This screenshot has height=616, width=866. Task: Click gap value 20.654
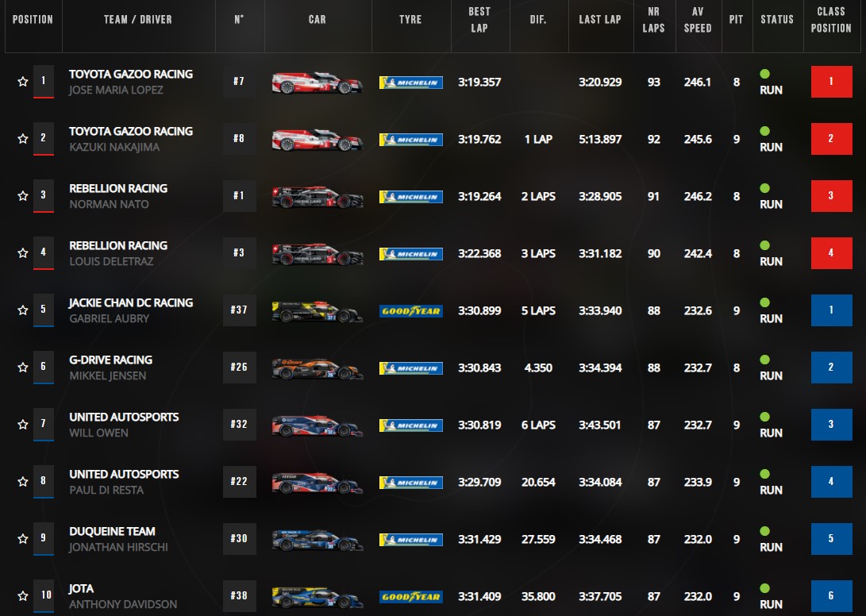coord(538,483)
